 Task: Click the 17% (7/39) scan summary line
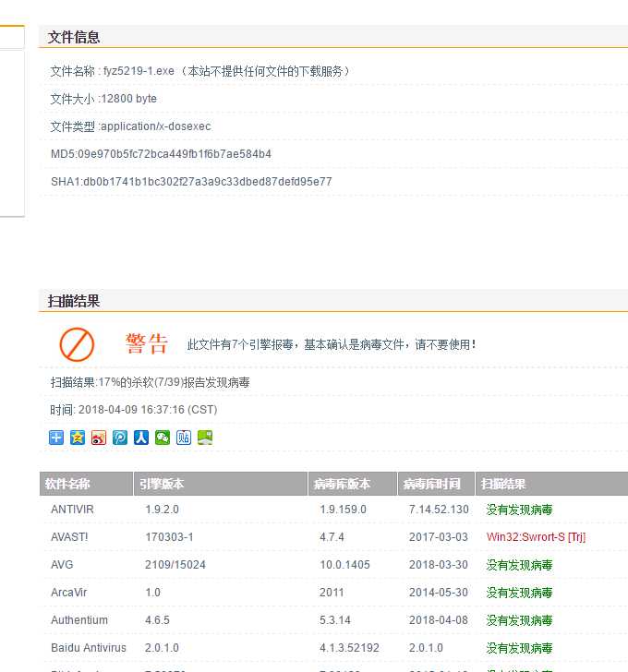(150, 382)
